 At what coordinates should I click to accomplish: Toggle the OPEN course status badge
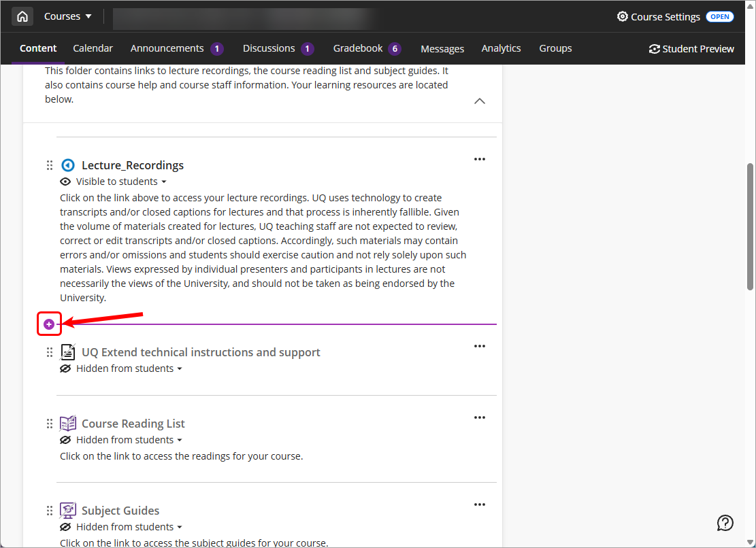click(720, 17)
